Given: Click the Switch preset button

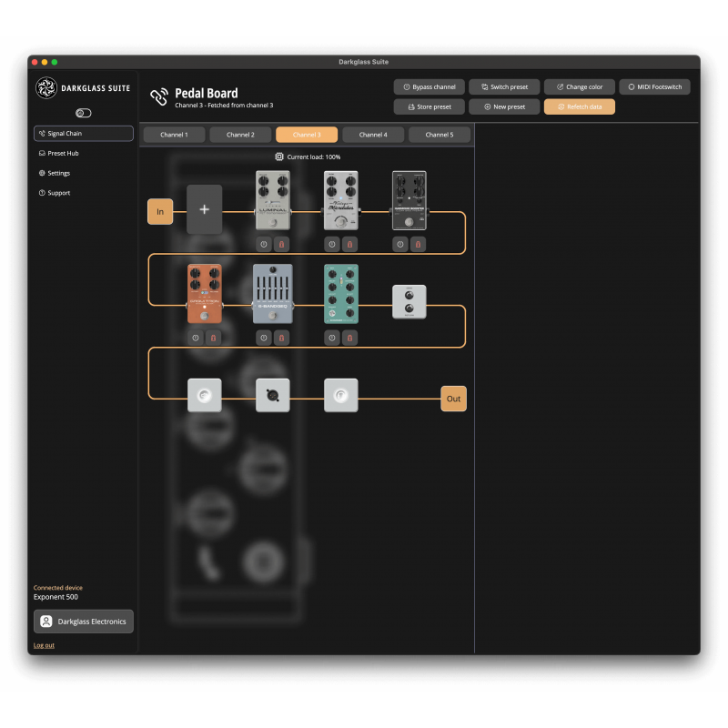Looking at the screenshot, I should coord(504,86).
